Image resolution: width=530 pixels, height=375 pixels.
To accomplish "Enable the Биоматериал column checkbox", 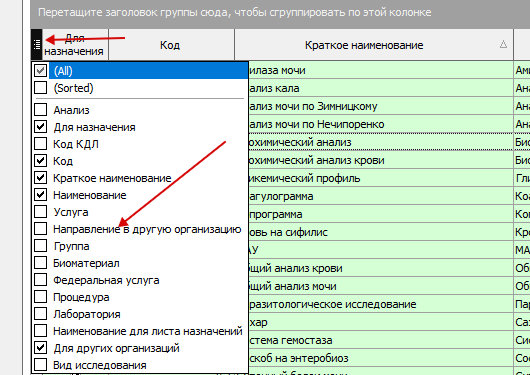I will coord(41,263).
